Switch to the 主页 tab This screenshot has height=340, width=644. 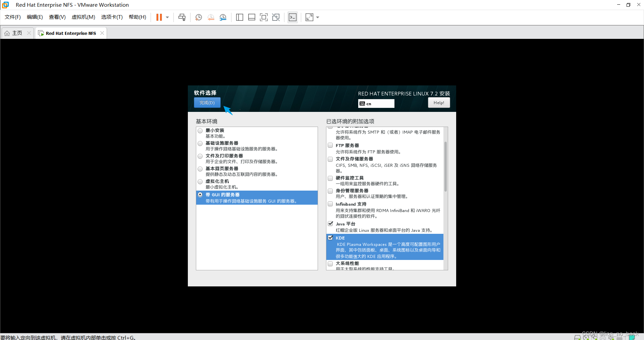click(17, 33)
